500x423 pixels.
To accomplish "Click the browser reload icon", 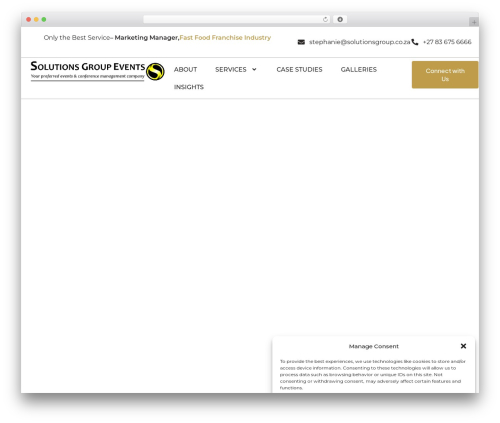I will (x=325, y=19).
